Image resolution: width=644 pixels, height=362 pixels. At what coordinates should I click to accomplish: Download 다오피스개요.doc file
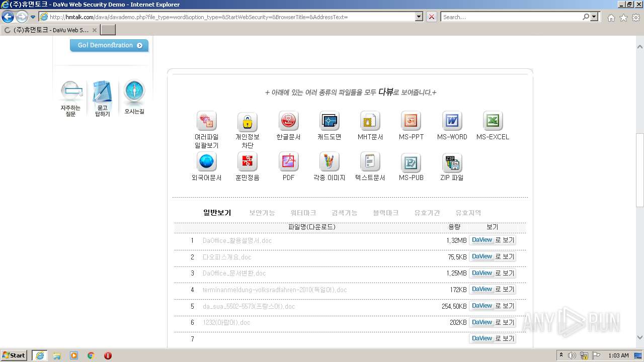click(227, 257)
